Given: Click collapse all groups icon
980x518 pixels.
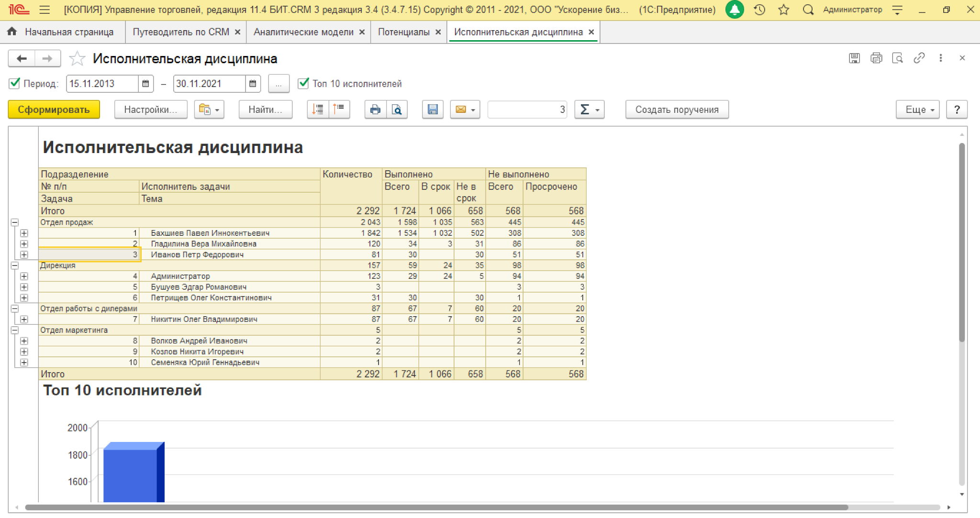Looking at the screenshot, I should click(339, 110).
